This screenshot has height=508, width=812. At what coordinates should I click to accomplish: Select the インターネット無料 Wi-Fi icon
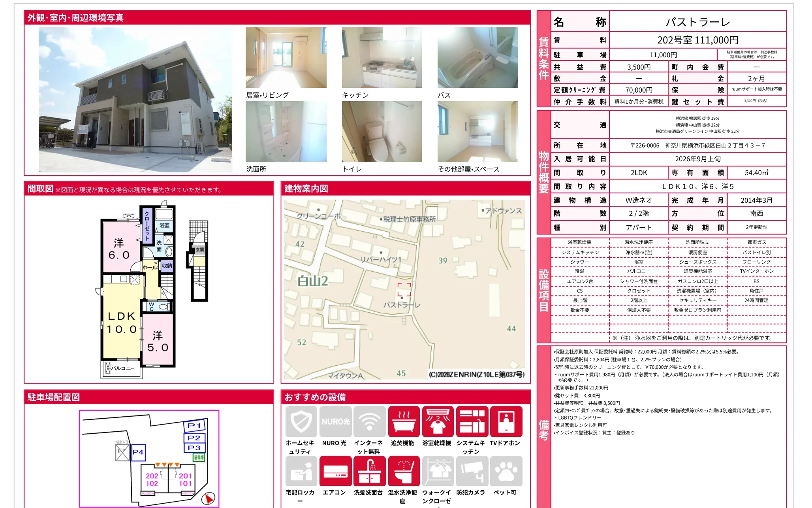[370, 421]
